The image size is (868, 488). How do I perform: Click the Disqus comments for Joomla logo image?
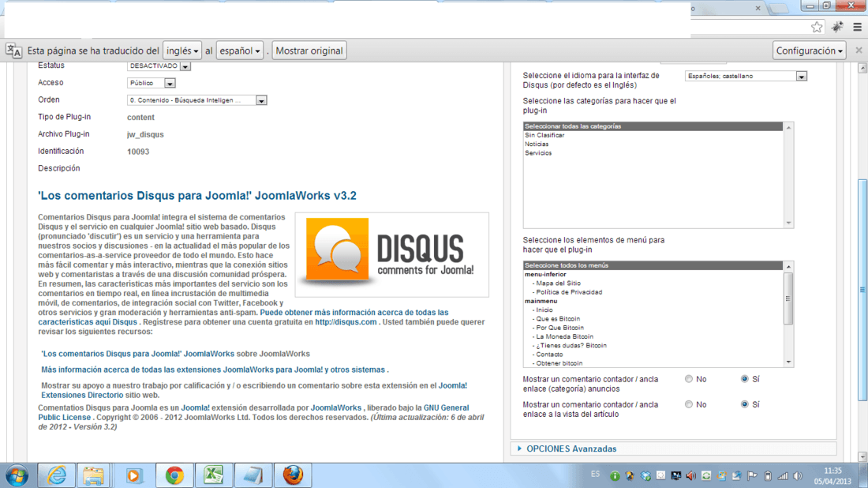392,255
